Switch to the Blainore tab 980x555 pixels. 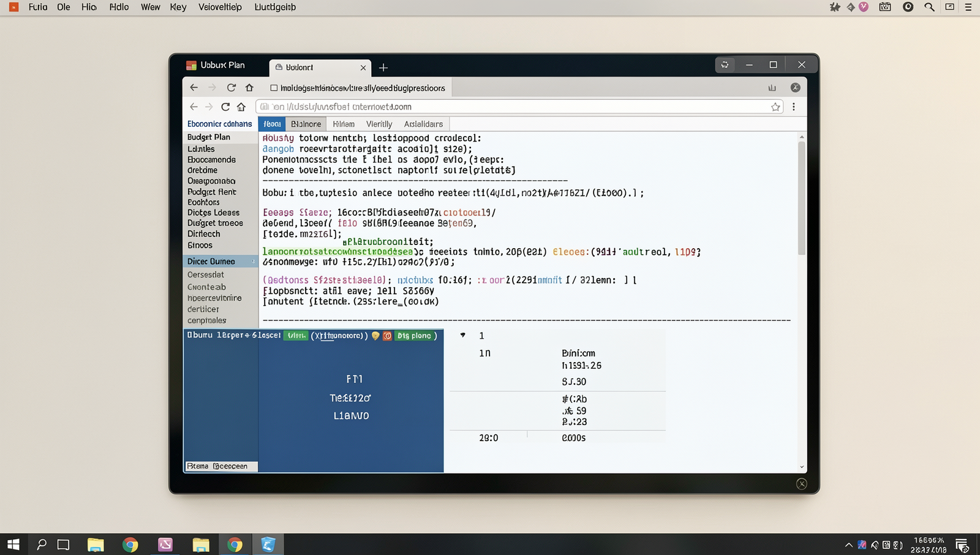pyautogui.click(x=306, y=124)
